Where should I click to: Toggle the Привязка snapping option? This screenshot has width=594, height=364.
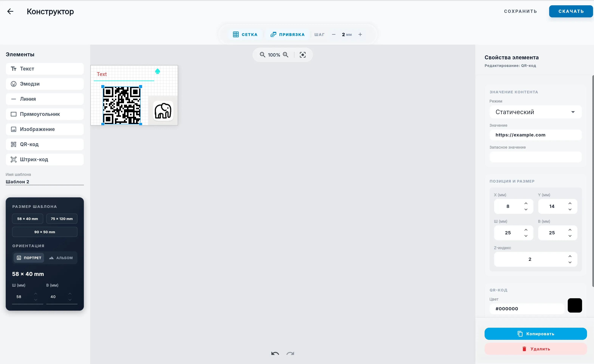[287, 34]
